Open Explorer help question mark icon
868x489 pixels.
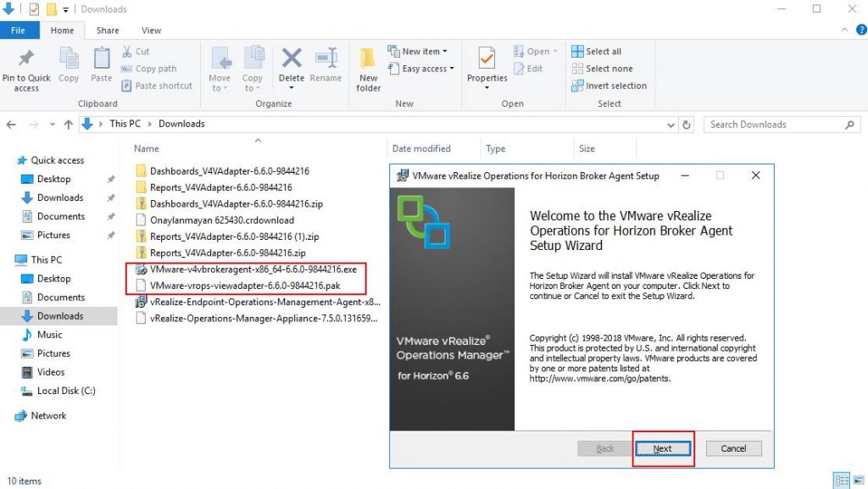(862, 30)
